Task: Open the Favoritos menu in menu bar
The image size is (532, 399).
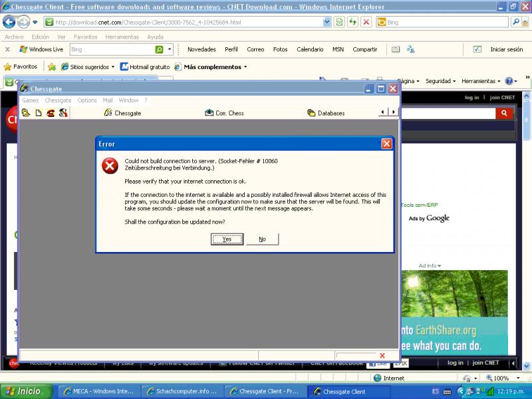Action: click(86, 37)
